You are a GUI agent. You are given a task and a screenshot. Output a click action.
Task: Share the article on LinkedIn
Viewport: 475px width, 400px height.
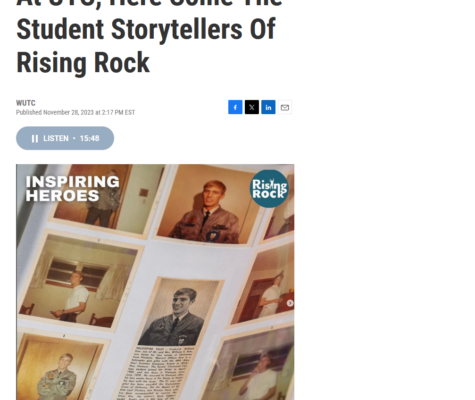pyautogui.click(x=268, y=107)
